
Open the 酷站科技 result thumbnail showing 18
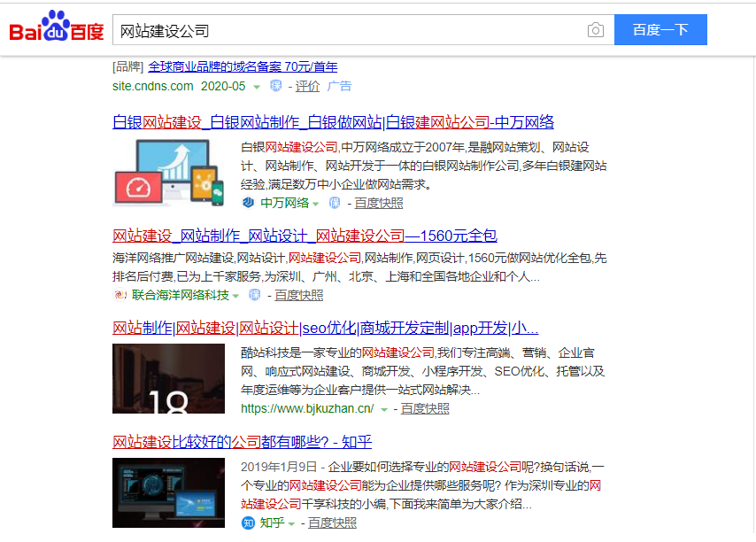click(168, 378)
